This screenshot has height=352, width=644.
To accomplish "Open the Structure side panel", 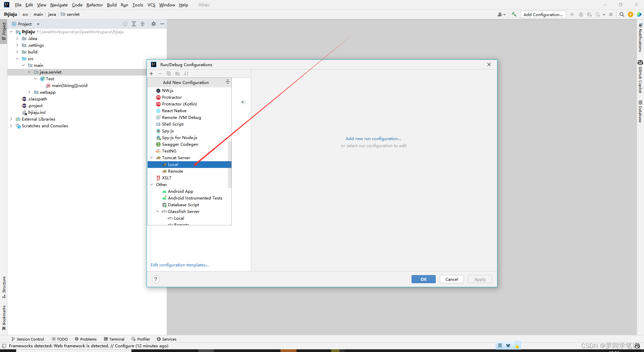I will coord(4,287).
